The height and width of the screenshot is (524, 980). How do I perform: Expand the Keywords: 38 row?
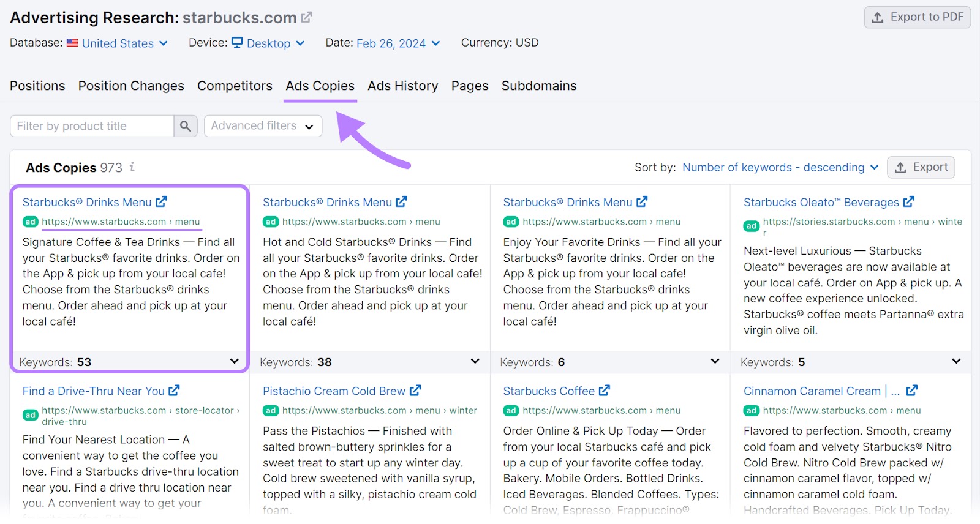pos(475,361)
